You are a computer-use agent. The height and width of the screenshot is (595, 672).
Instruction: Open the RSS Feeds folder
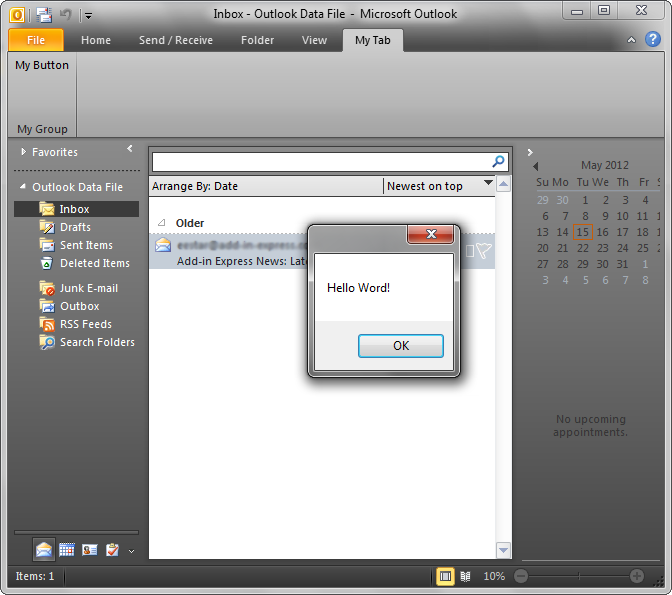click(86, 324)
